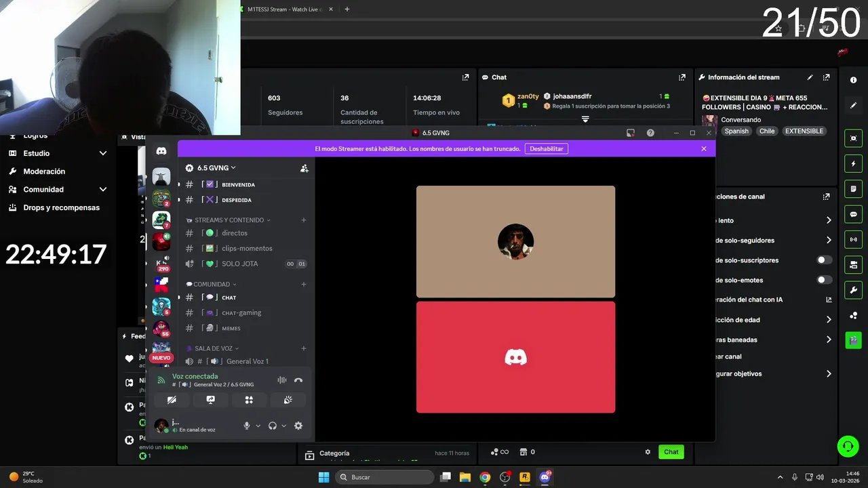Open the server with the 290 badge
Image resolution: width=868 pixels, height=488 pixels.
click(161, 264)
